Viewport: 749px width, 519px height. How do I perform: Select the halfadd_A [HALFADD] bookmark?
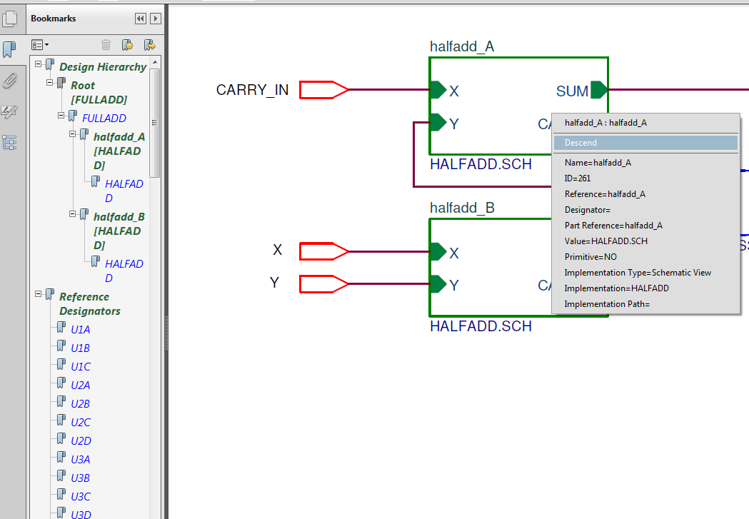click(x=119, y=151)
